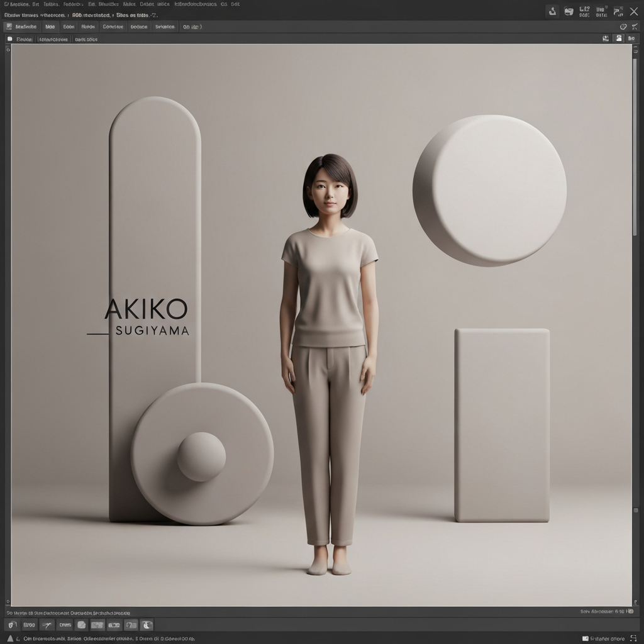Screen dimensions: 644x644
Task: Click the 'Broo' button in the bottom toolbar
Action: click(x=29, y=625)
